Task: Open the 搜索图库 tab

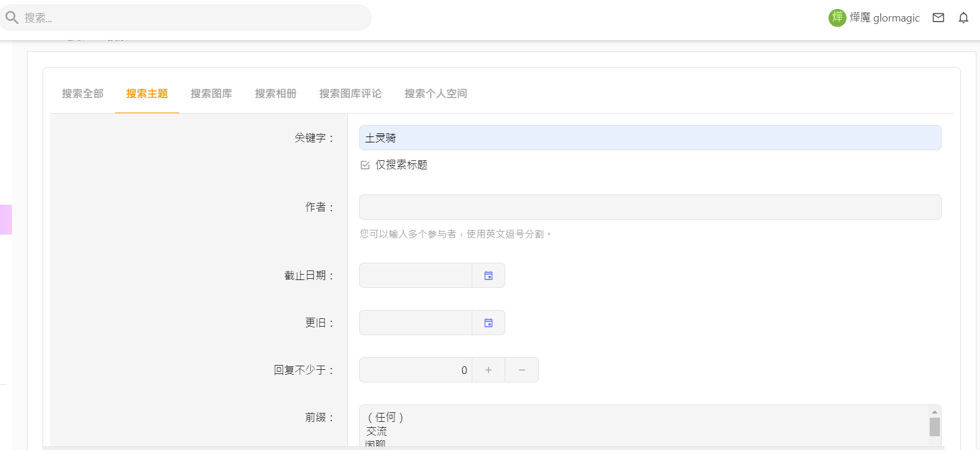Action: coord(211,93)
